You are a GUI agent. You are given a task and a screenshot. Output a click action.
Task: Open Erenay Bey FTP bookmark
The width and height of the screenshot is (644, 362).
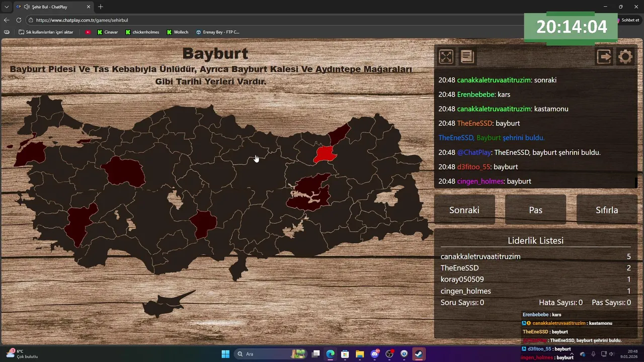pyautogui.click(x=218, y=32)
